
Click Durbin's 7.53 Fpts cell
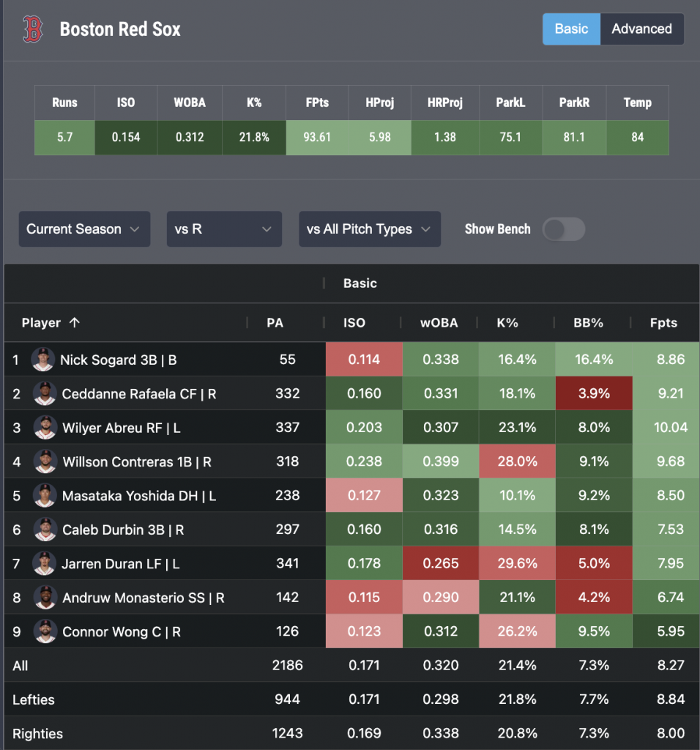click(666, 529)
